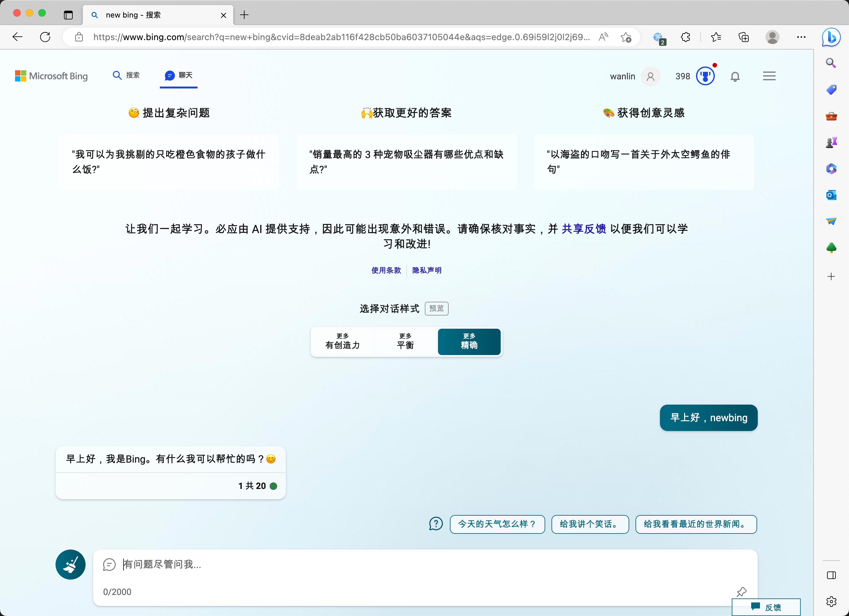Select the 更多有创造力 conversation style

(342, 342)
